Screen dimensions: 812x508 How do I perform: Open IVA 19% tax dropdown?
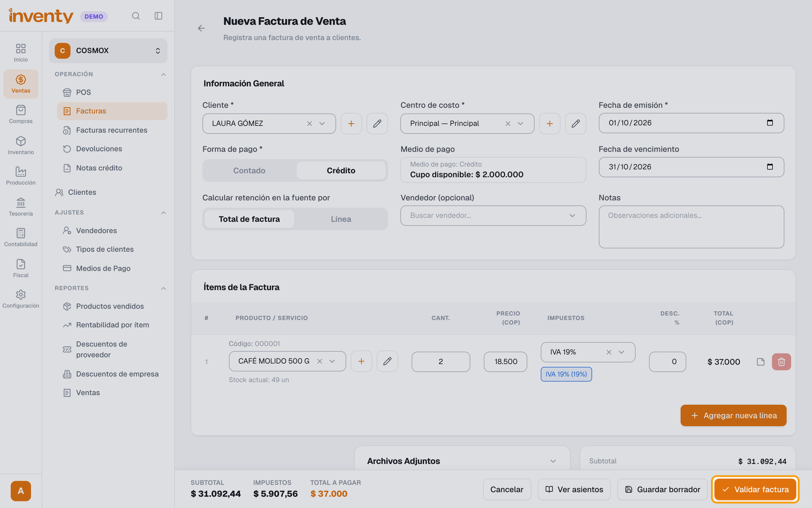click(x=621, y=352)
